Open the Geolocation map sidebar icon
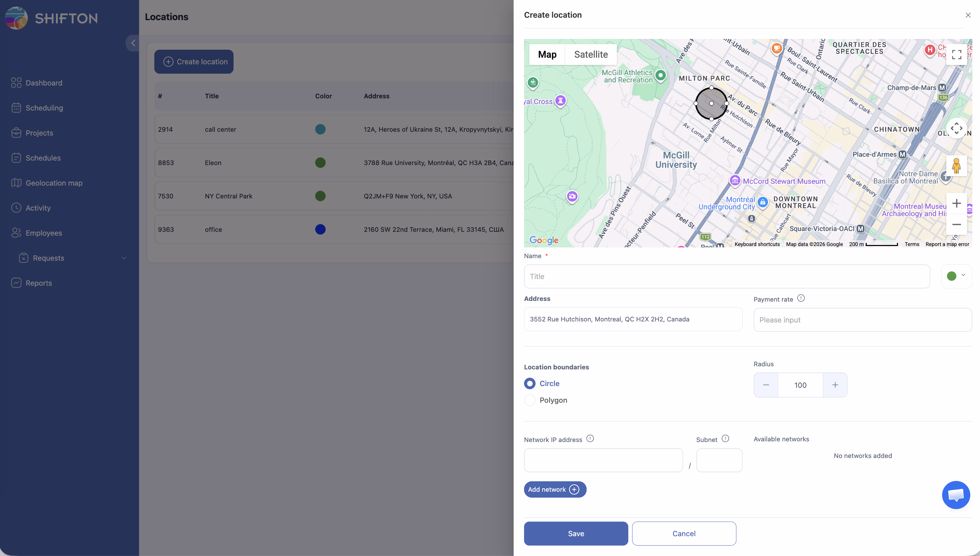The image size is (980, 556). point(16,183)
